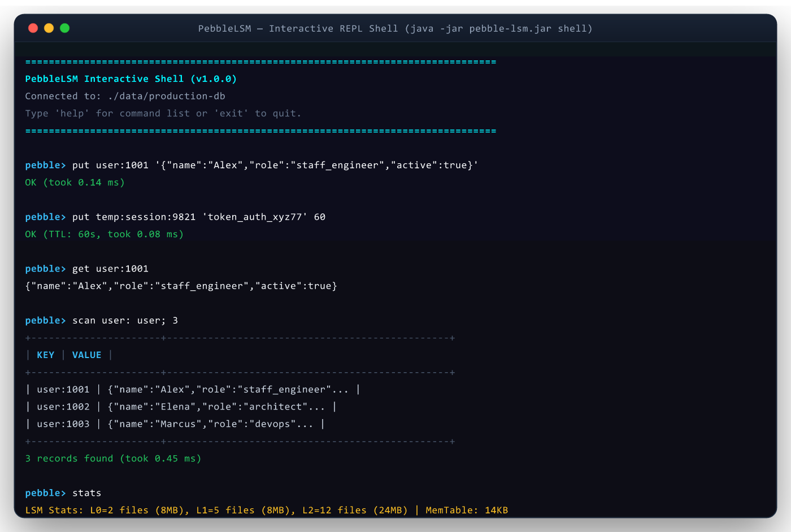Click the Marcus devops value cell

point(210,424)
